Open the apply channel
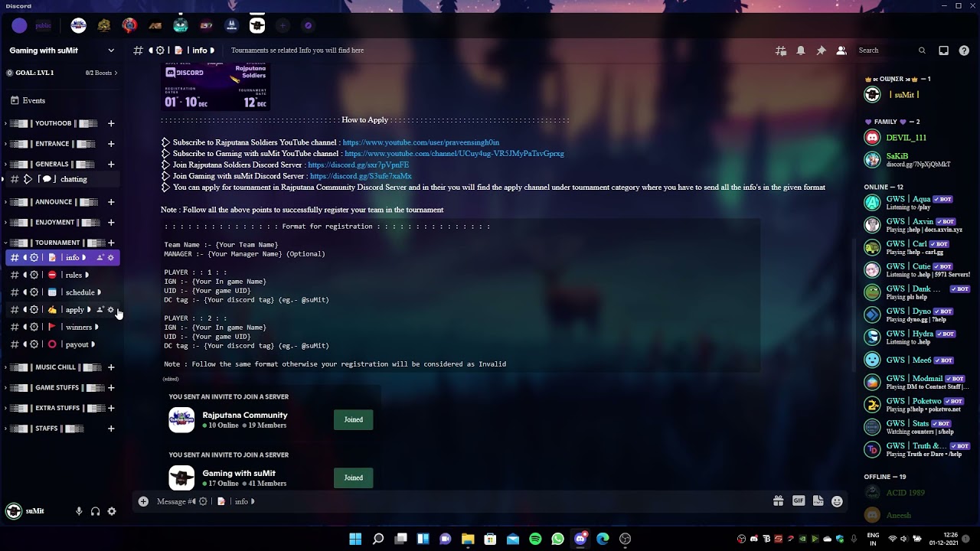 click(x=62, y=310)
